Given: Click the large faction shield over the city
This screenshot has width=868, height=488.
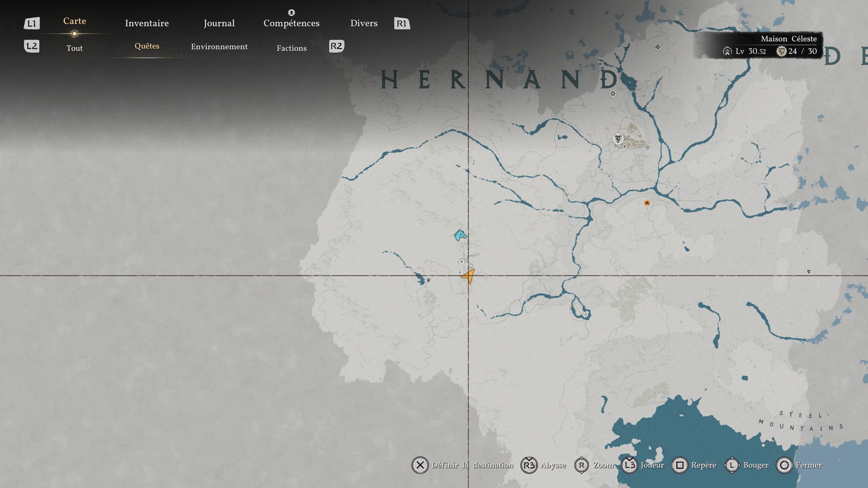Looking at the screenshot, I should pyautogui.click(x=618, y=138).
